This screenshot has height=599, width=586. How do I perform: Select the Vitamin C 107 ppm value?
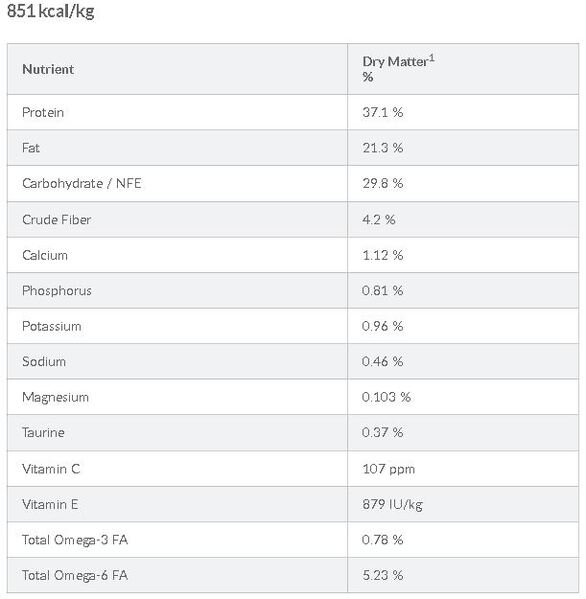389,469
